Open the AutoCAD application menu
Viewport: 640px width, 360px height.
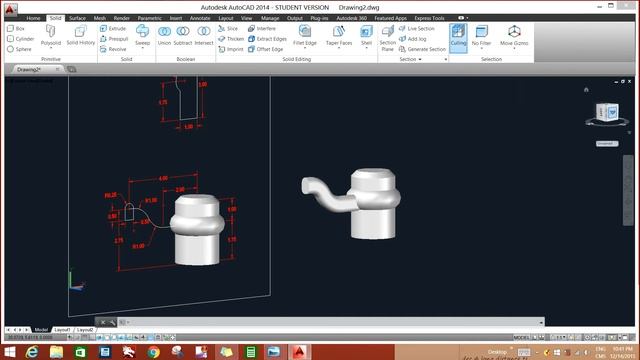11,9
